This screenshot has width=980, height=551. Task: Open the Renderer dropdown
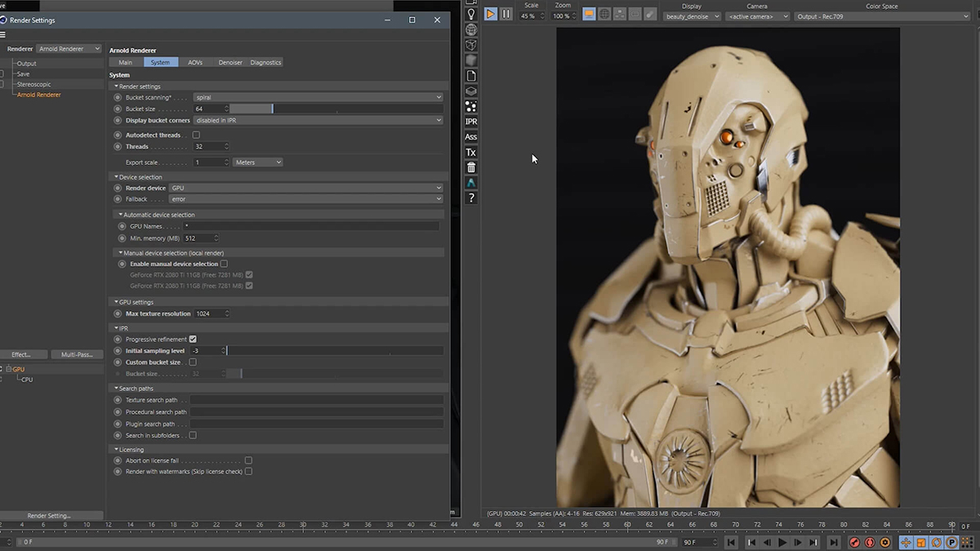point(69,49)
